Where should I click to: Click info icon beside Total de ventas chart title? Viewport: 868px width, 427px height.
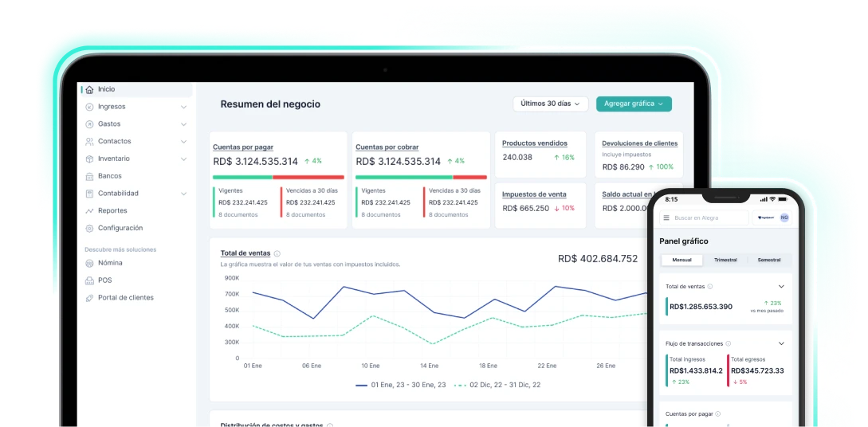(x=277, y=253)
